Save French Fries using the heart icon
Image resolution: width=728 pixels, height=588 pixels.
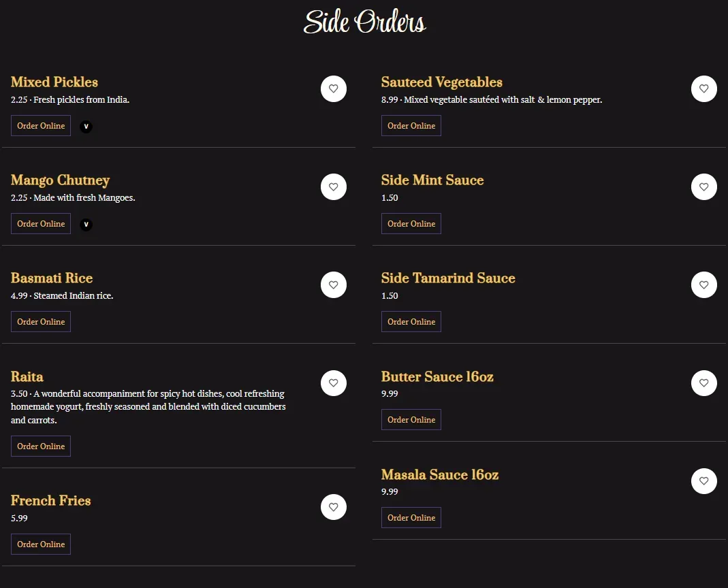[333, 507]
